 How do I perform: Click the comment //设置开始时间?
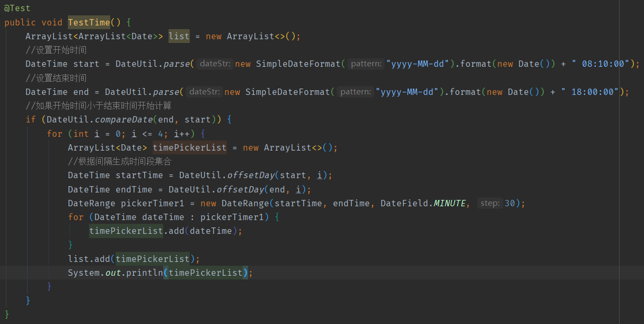coord(56,50)
